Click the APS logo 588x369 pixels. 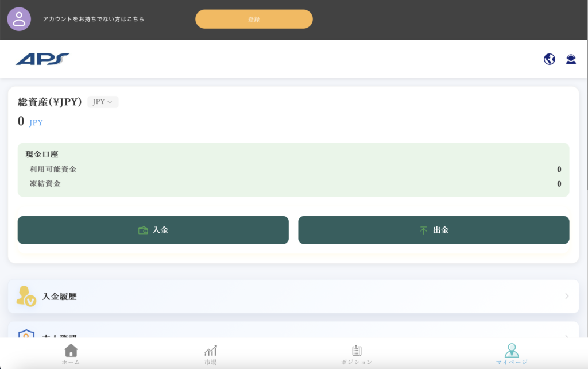(42, 59)
